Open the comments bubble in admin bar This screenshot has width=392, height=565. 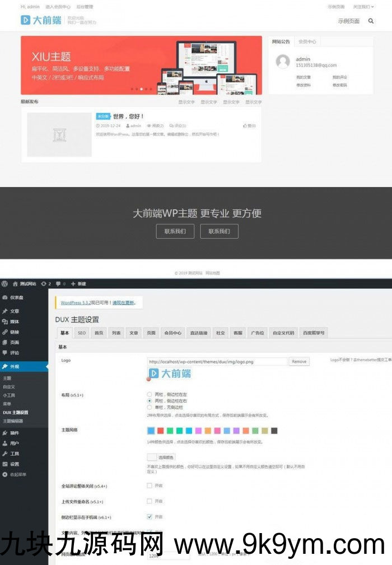click(60, 284)
